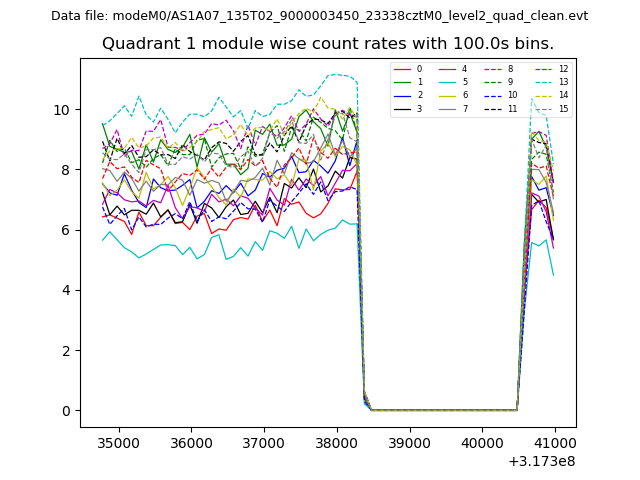Click the y-axis tick label 10
The width and height of the screenshot is (640, 480).
point(62,110)
